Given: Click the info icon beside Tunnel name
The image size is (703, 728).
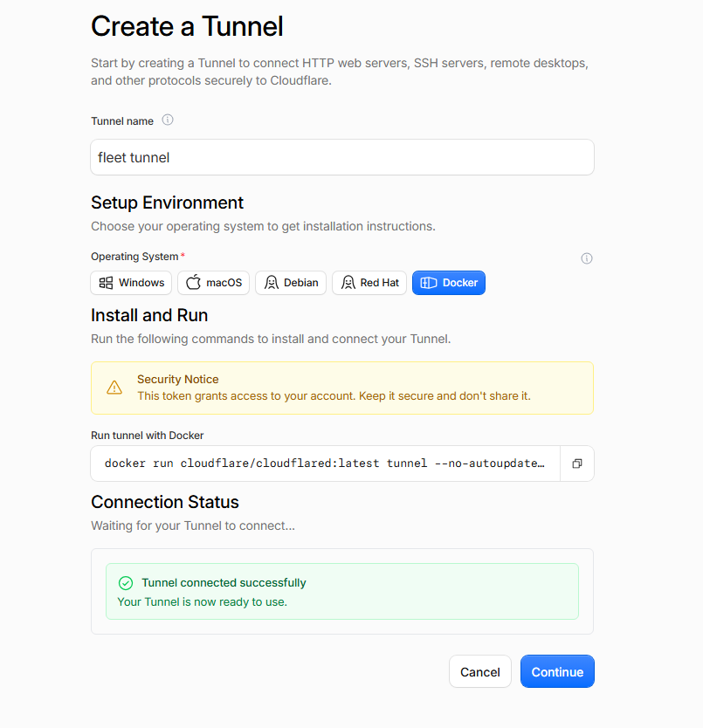Looking at the screenshot, I should point(168,120).
